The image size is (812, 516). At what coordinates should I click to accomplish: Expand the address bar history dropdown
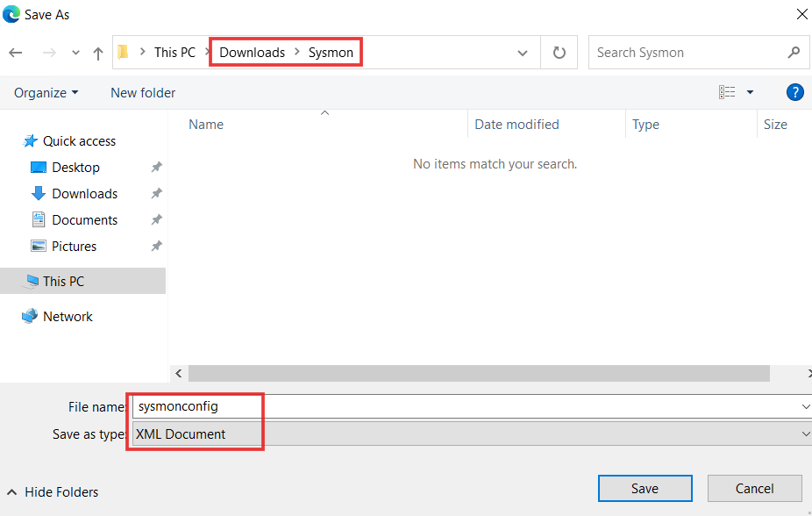pyautogui.click(x=523, y=53)
